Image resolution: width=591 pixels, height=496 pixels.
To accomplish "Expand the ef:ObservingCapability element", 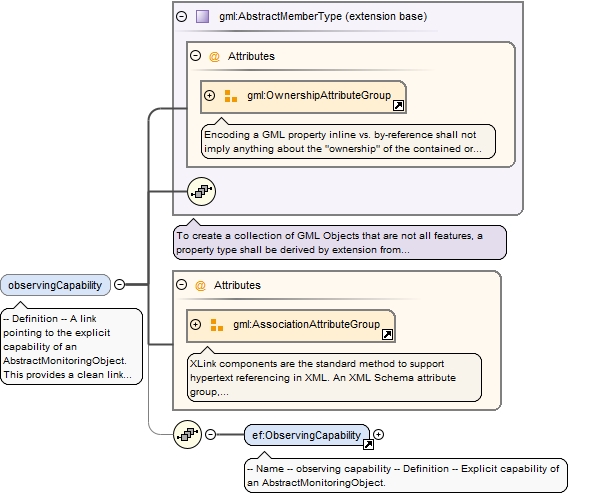I will point(378,435).
